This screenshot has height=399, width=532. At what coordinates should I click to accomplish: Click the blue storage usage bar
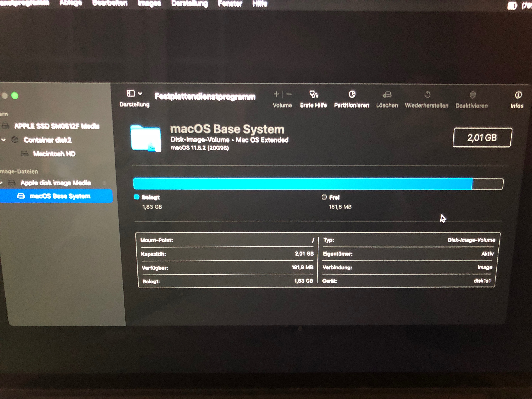pyautogui.click(x=303, y=184)
